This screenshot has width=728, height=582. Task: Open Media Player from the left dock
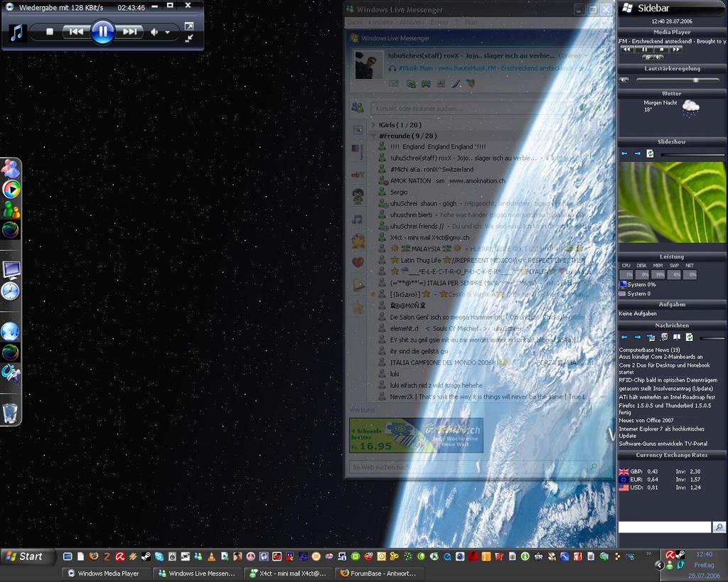(x=11, y=189)
